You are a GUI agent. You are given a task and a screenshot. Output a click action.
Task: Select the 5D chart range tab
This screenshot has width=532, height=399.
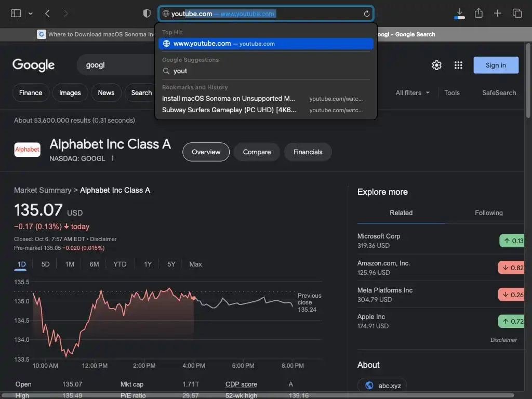[45, 264]
